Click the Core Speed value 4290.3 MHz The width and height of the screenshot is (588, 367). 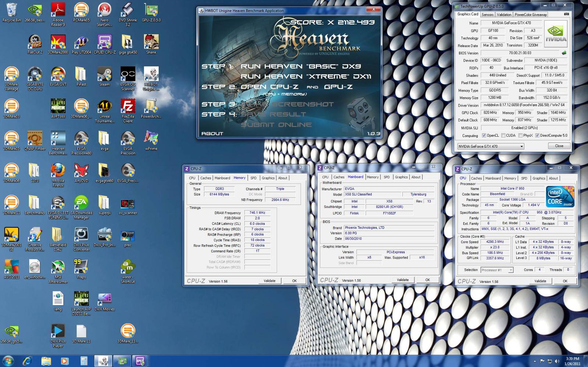click(x=495, y=242)
